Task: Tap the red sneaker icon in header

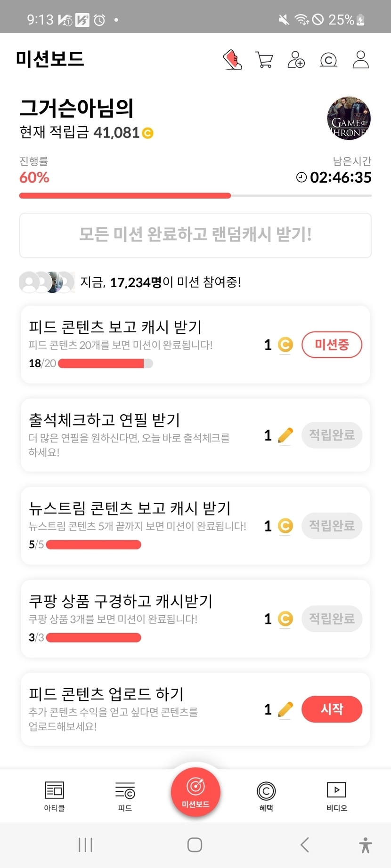Action: [232, 60]
